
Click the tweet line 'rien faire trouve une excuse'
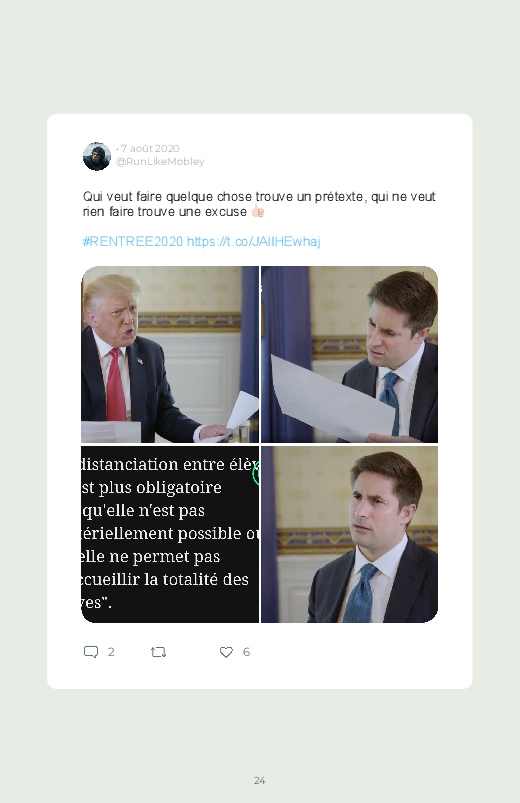165,212
